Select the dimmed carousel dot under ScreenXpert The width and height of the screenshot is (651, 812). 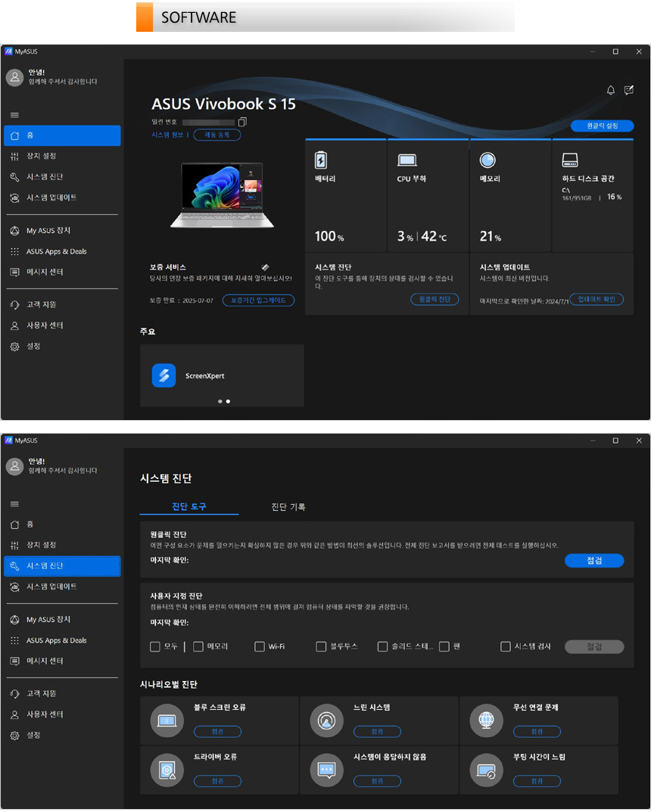pos(220,402)
